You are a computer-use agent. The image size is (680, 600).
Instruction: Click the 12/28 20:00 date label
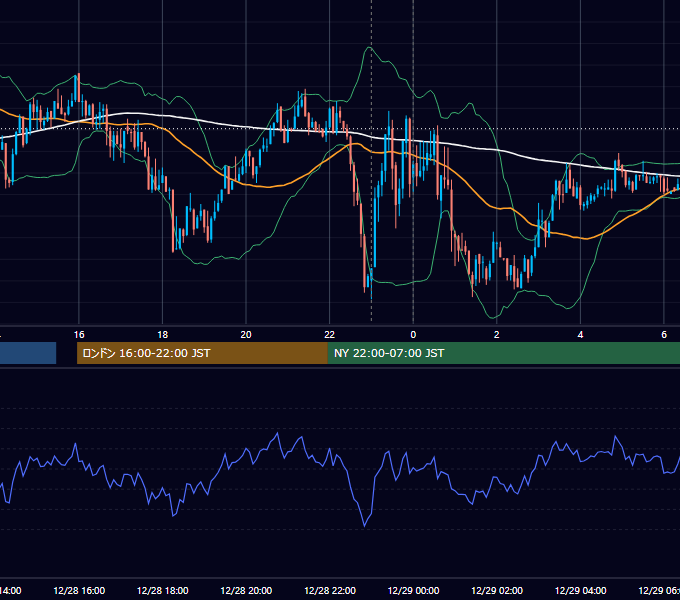(246, 591)
